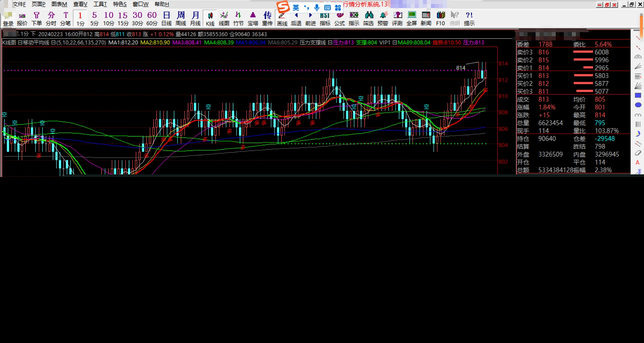Open the 图表M menu
The width and height of the screenshot is (644, 343).
pos(59,4)
